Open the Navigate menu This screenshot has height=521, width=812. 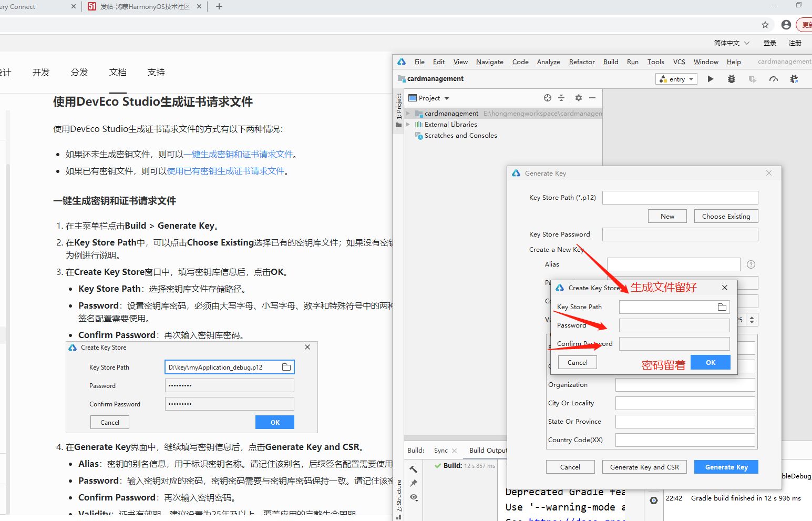(490, 62)
